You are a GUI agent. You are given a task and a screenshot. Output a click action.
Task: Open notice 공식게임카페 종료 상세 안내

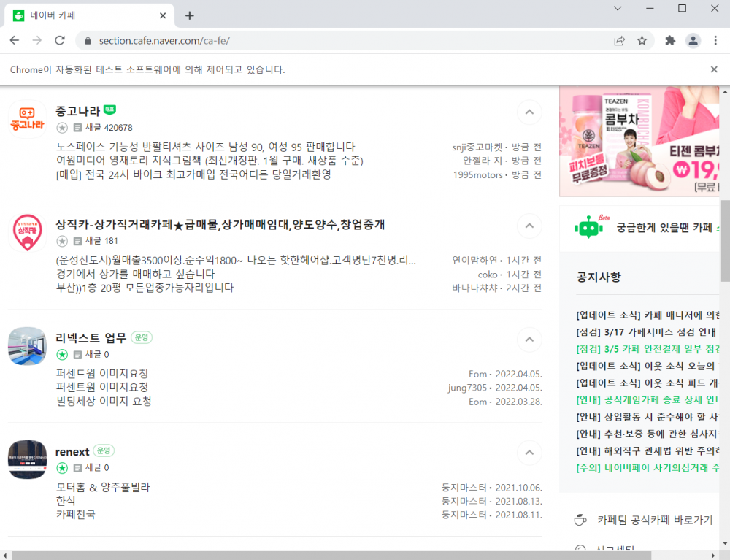pyautogui.click(x=648, y=400)
